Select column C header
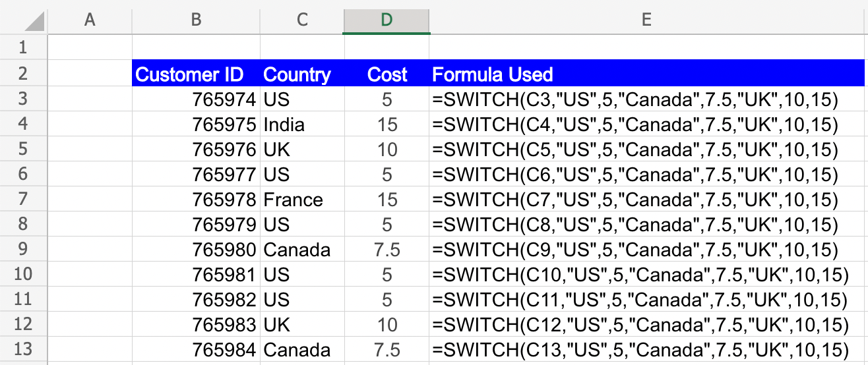The width and height of the screenshot is (868, 365). (302, 20)
